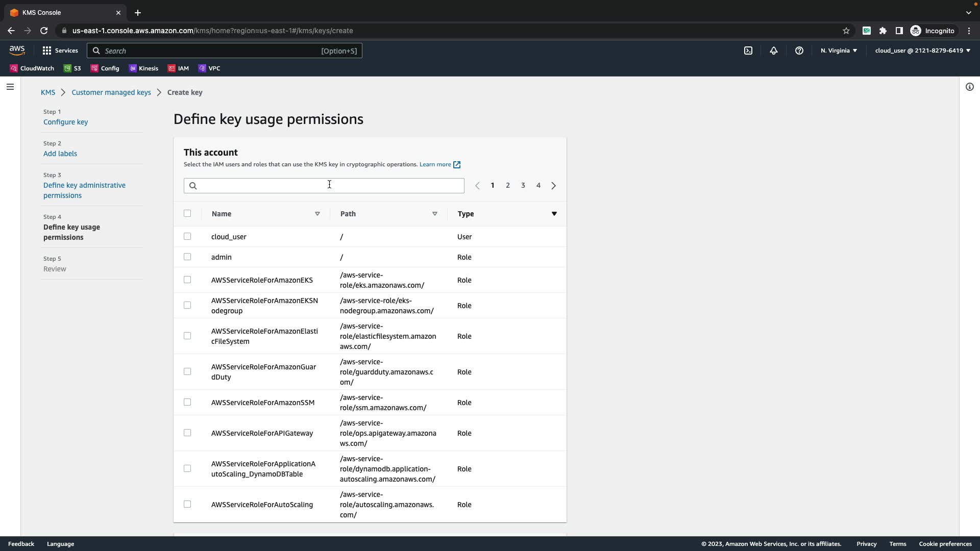
Task: Toggle the side navigation hamburger menu
Action: (10, 87)
